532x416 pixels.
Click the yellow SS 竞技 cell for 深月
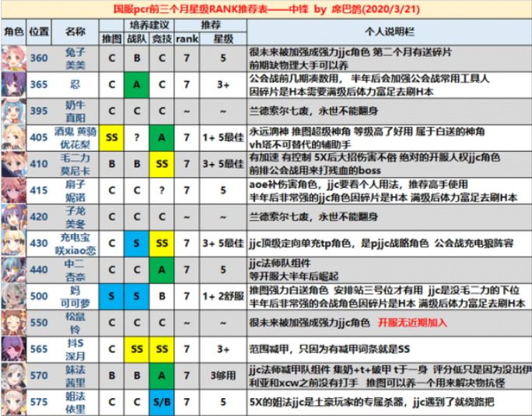[x=162, y=349]
